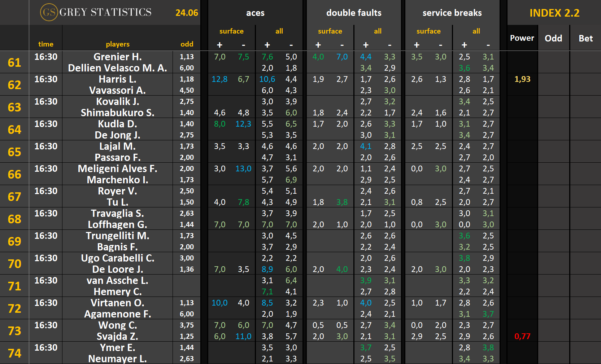Click the Power value 1,93
The height and width of the screenshot is (364, 601).
coord(522,79)
